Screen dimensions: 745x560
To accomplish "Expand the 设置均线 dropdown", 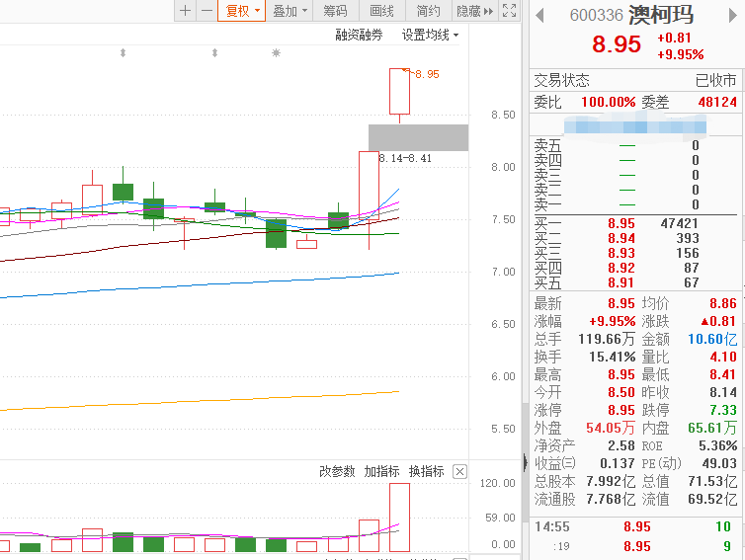I will pyautogui.click(x=430, y=35).
